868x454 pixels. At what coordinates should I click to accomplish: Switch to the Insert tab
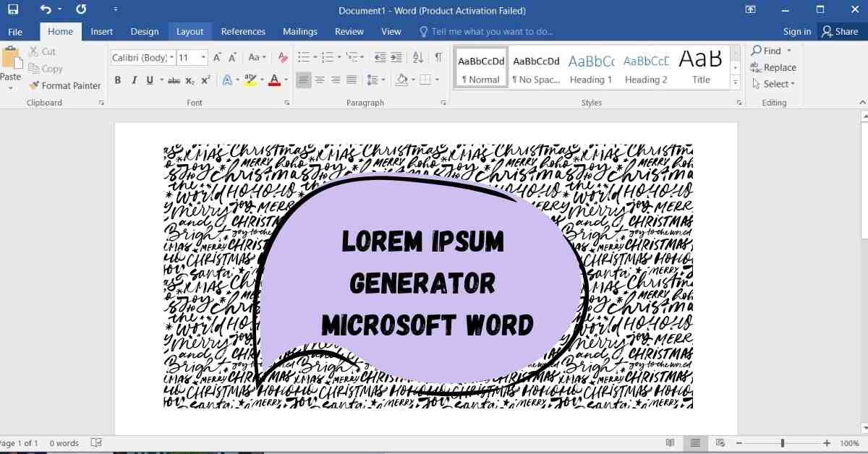tap(101, 32)
